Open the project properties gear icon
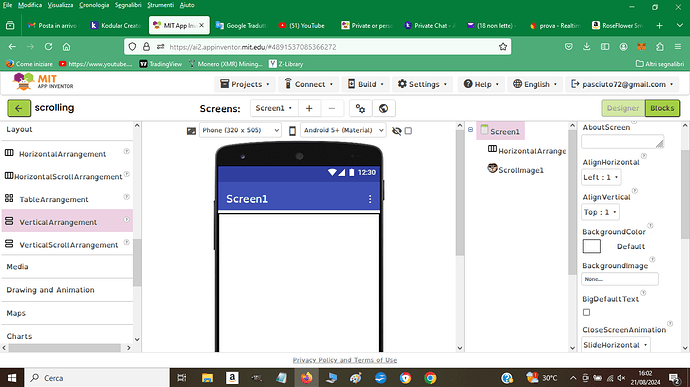 point(360,108)
